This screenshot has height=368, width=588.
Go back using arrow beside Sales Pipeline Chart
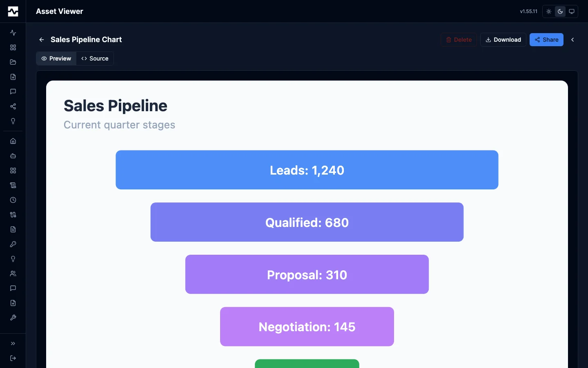[x=42, y=40]
